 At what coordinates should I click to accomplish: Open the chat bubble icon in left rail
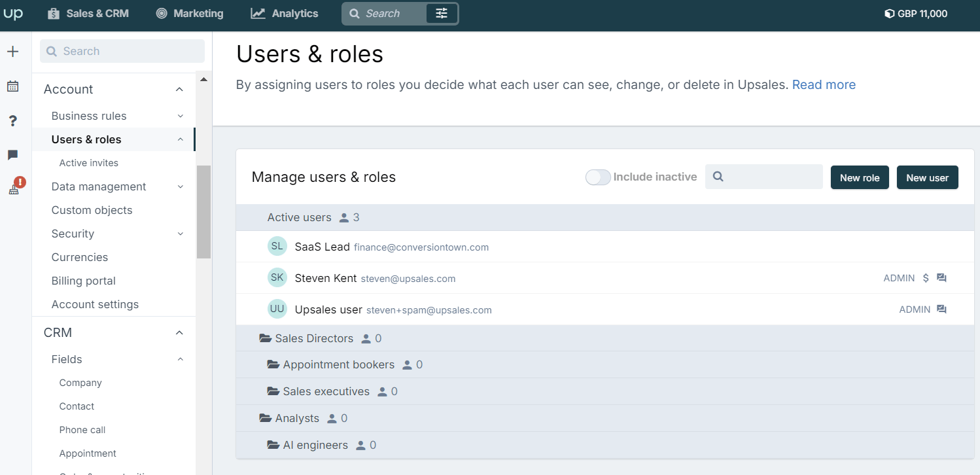tap(12, 155)
